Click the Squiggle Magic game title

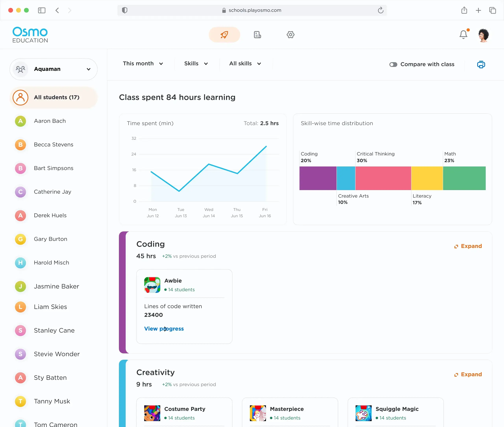click(397, 409)
